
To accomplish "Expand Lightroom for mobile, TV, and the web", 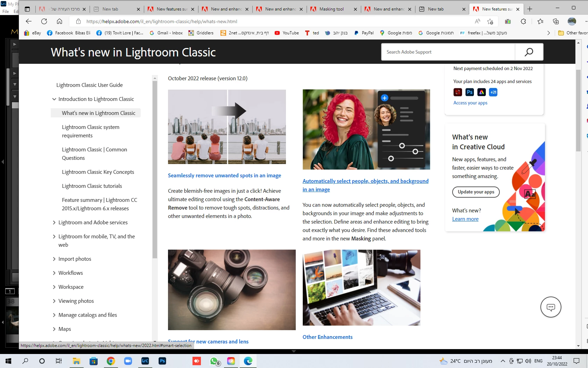I will click(54, 237).
